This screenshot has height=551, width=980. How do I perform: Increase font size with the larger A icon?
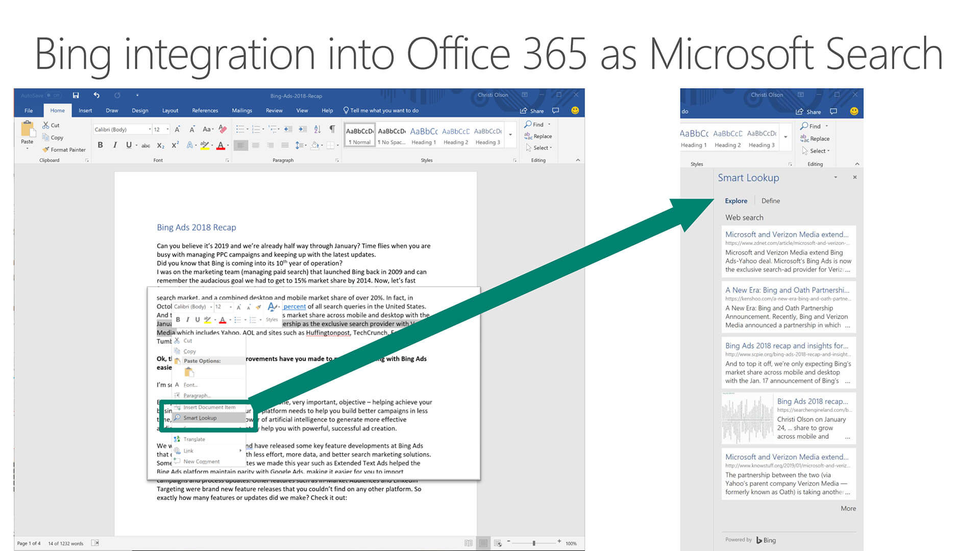click(x=177, y=130)
